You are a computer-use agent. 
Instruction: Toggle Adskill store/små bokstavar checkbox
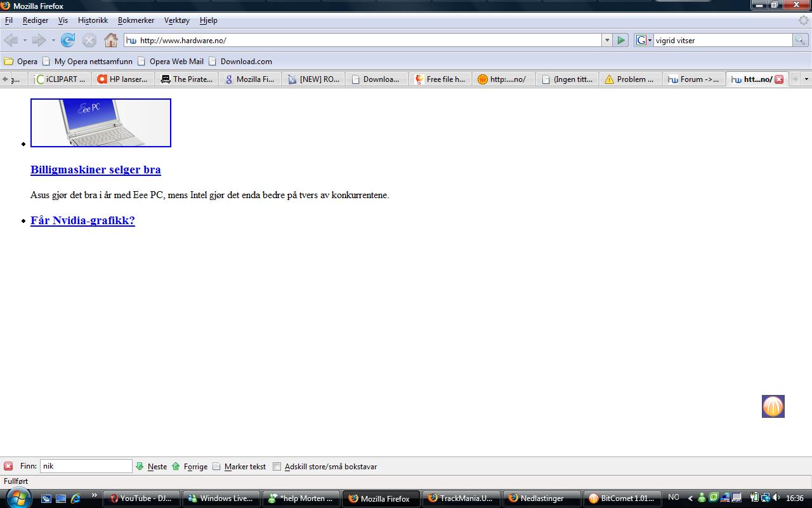277,466
